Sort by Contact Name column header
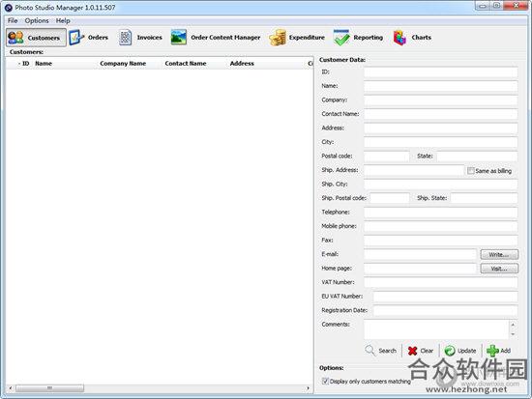The image size is (532, 399). pyautogui.click(x=186, y=64)
